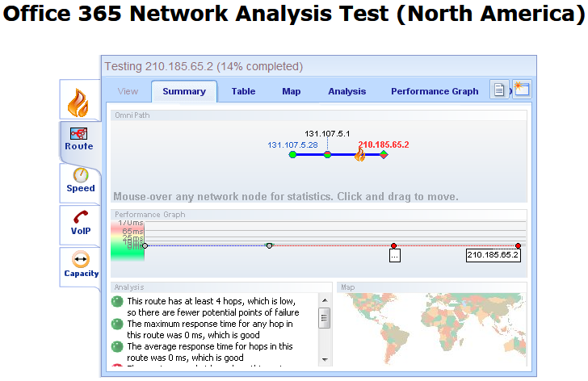Click the Performance Graph panel header
The image size is (588, 381).
coord(319,215)
